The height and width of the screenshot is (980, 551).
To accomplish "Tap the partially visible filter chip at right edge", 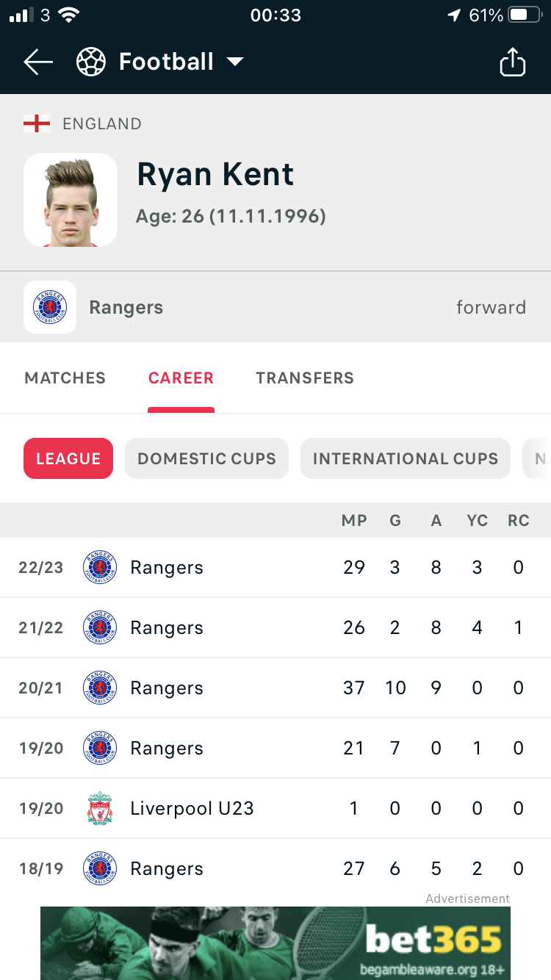I will (537, 458).
